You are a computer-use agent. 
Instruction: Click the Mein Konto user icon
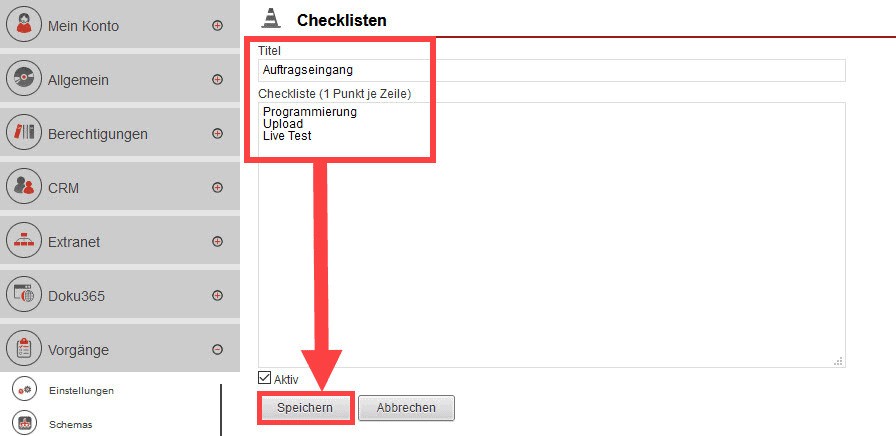pos(23,25)
